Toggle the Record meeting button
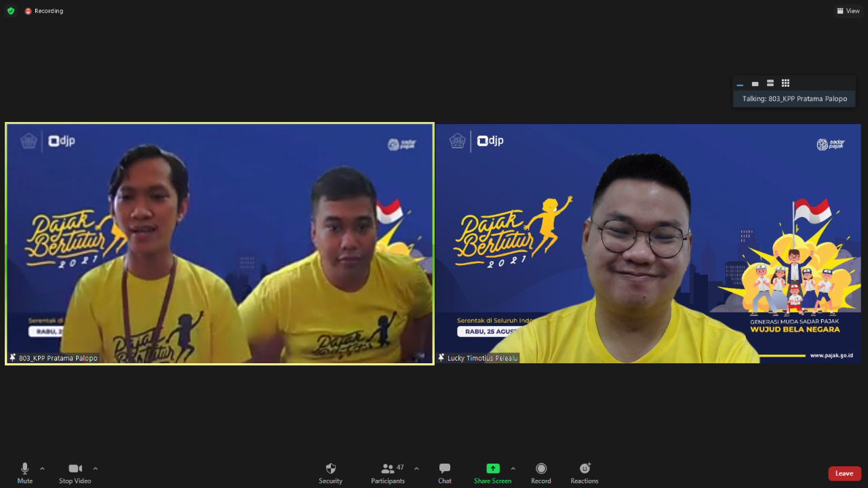This screenshot has height=488, width=868. pyautogui.click(x=540, y=472)
